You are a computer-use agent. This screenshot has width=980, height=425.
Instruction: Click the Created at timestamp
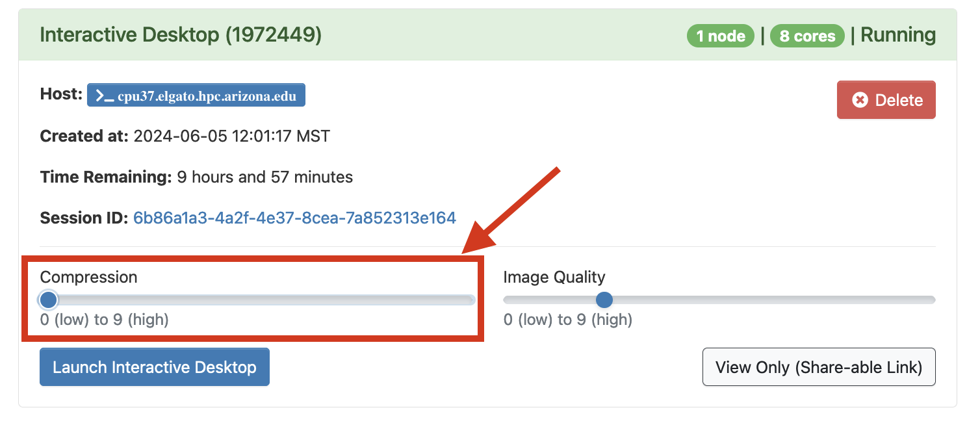click(232, 136)
